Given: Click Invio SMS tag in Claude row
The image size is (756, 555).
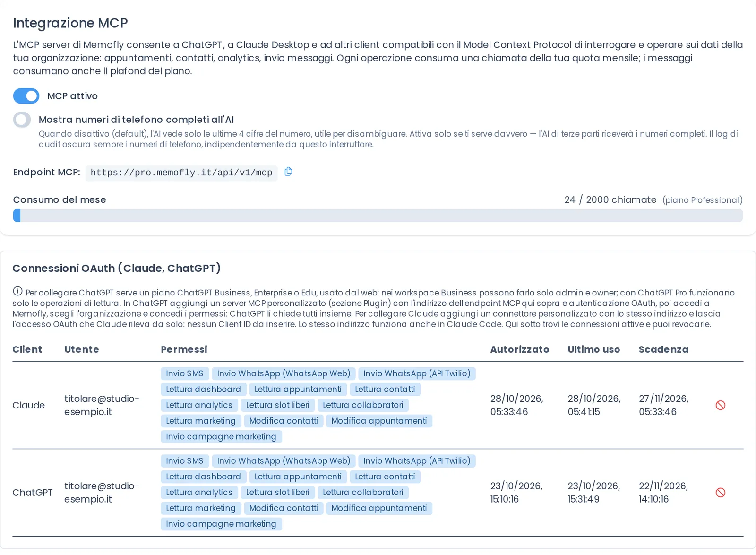Looking at the screenshot, I should click(x=185, y=373).
